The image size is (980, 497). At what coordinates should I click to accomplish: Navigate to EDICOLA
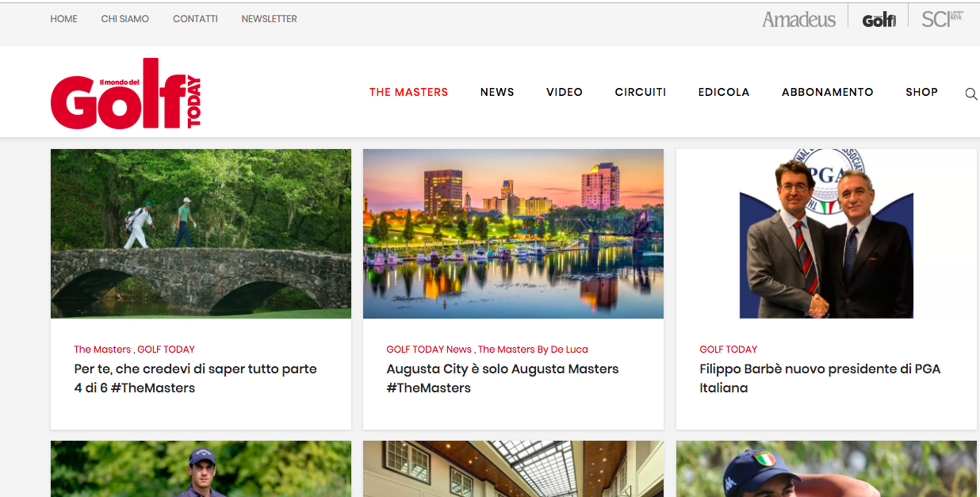pyautogui.click(x=724, y=92)
